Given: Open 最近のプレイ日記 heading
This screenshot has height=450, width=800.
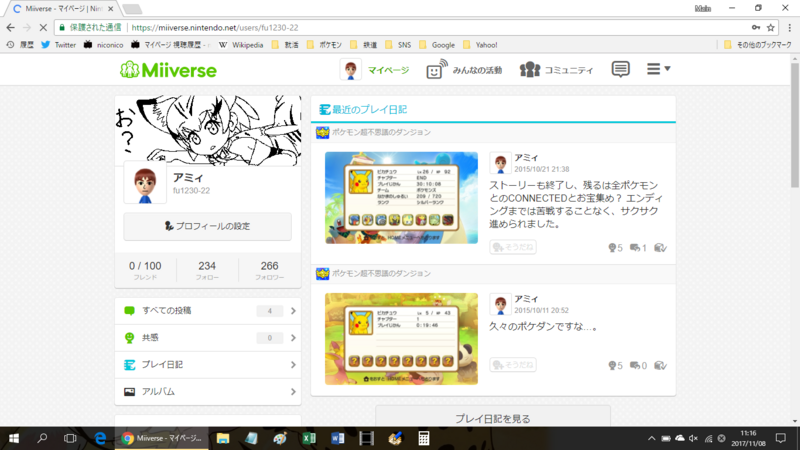Looking at the screenshot, I should coord(363,109).
